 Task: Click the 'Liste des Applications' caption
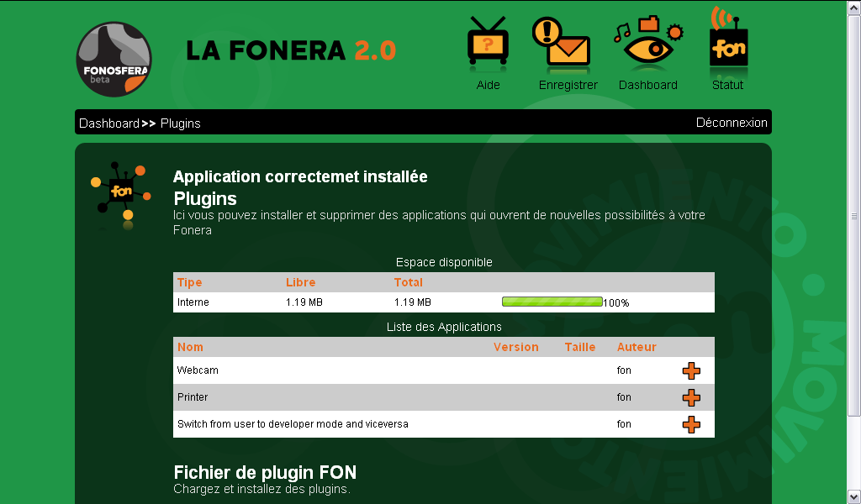pyautogui.click(x=444, y=327)
